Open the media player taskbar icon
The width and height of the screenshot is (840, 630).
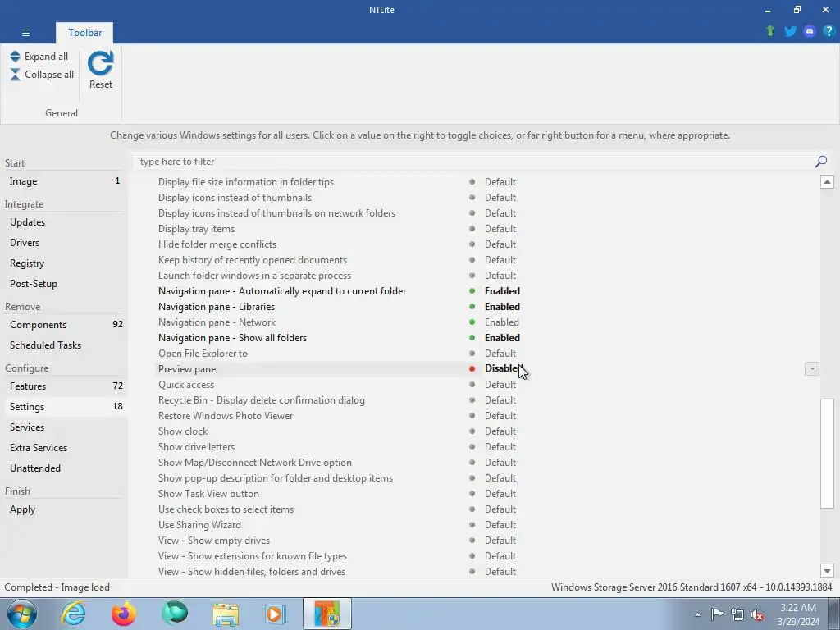click(x=276, y=614)
